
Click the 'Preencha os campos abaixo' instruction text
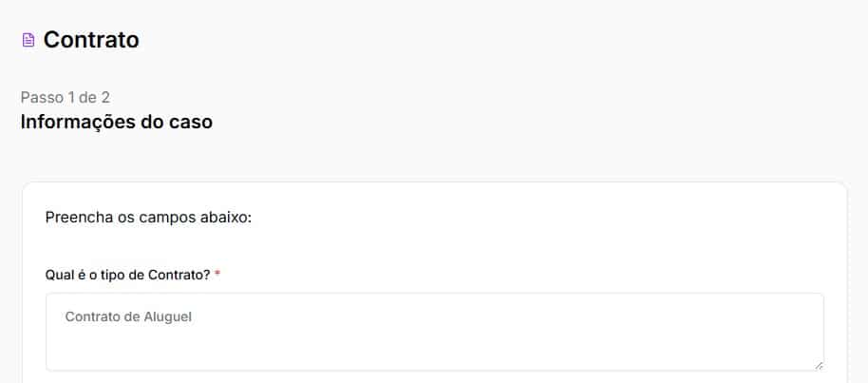(x=148, y=218)
